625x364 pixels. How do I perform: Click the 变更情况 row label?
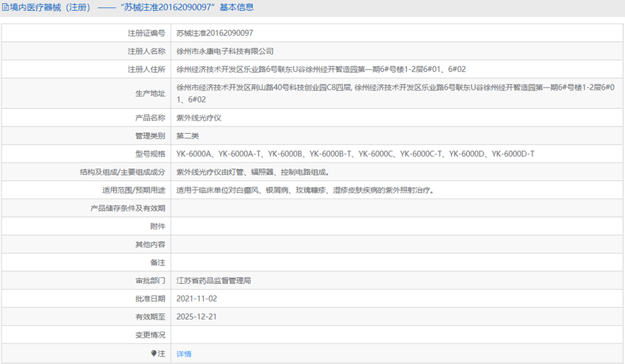point(149,335)
